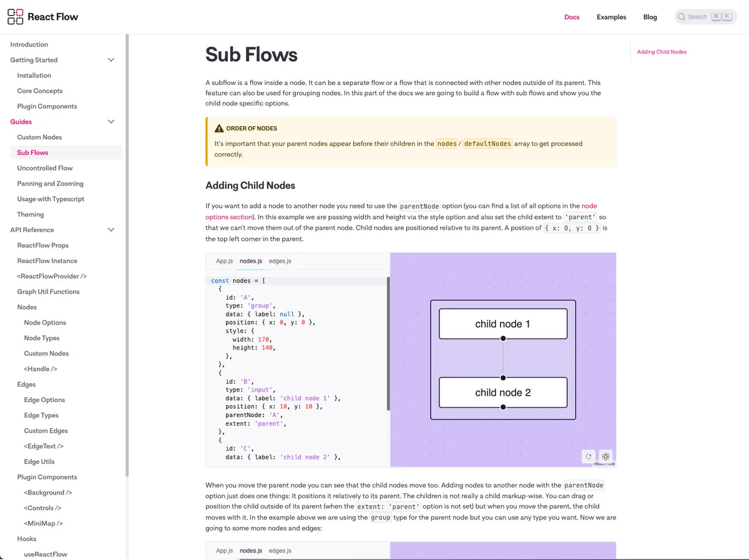Viewport: 749px width, 560px height.
Task: Open the Nodes reference section
Action: [27, 307]
